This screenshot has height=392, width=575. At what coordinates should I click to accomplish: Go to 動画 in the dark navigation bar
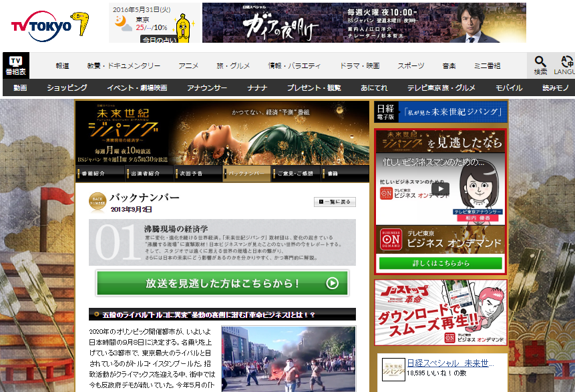pos(20,87)
